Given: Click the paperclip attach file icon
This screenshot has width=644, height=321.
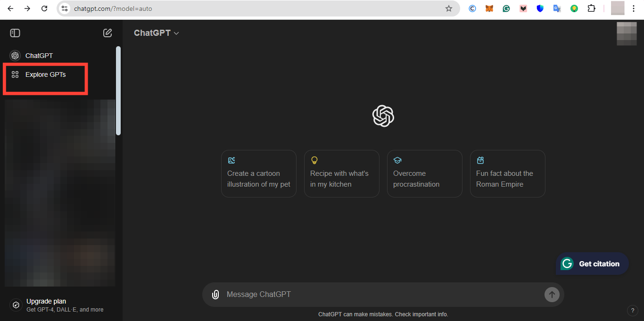Looking at the screenshot, I should pyautogui.click(x=215, y=295).
